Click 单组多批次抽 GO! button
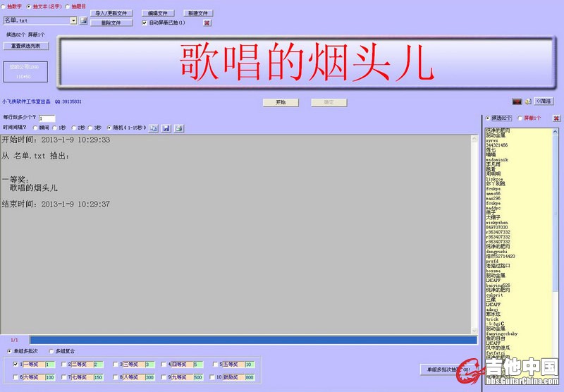The width and height of the screenshot is (564, 392). click(x=448, y=369)
